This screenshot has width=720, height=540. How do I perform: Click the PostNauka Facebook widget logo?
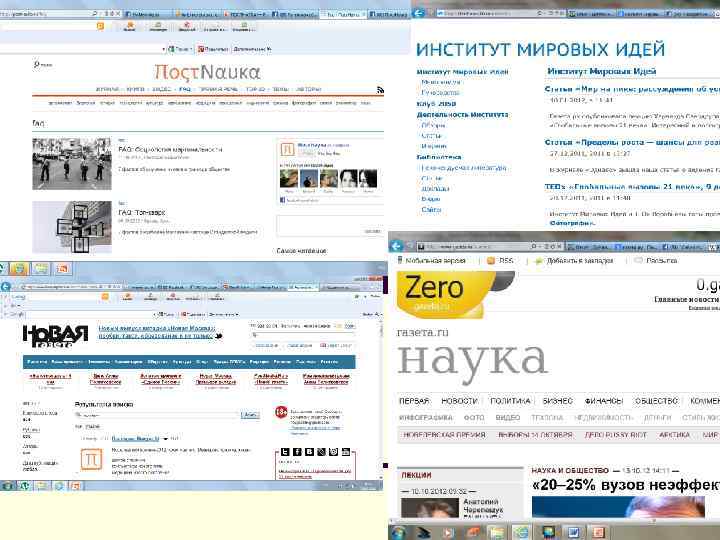tap(287, 149)
